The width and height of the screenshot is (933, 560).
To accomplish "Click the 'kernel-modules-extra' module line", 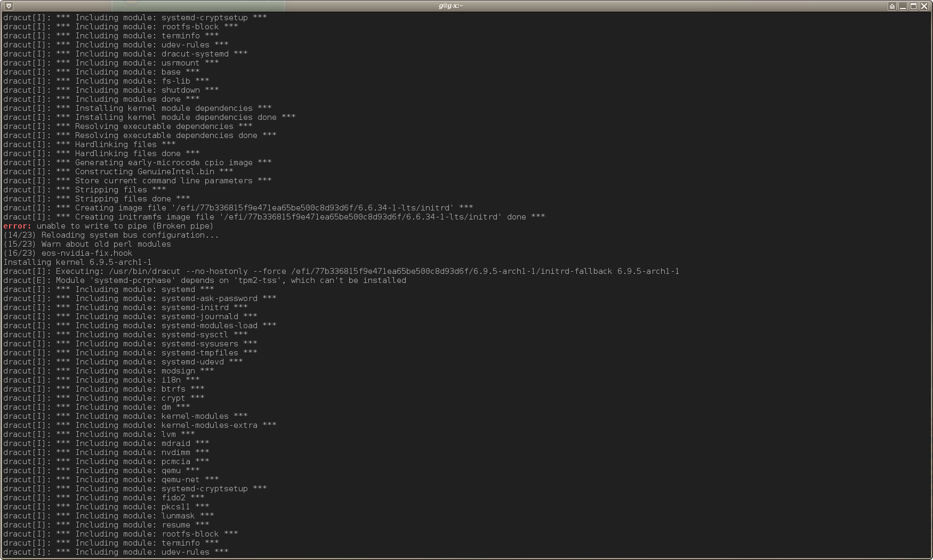I will click(x=140, y=425).
